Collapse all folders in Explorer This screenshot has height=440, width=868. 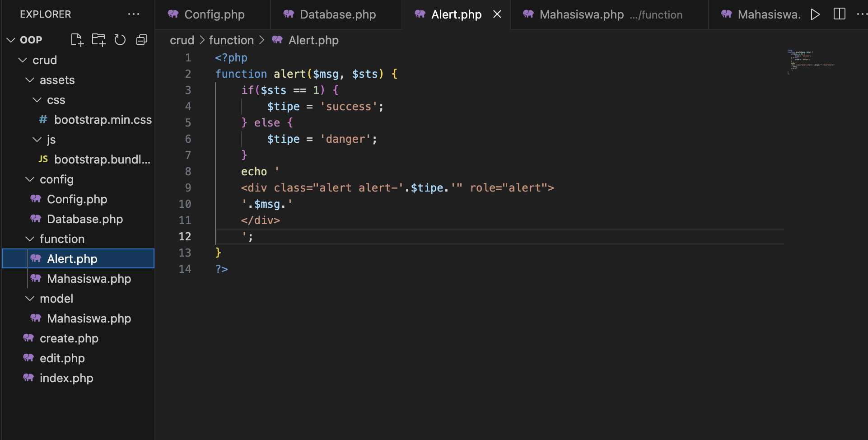(x=142, y=40)
